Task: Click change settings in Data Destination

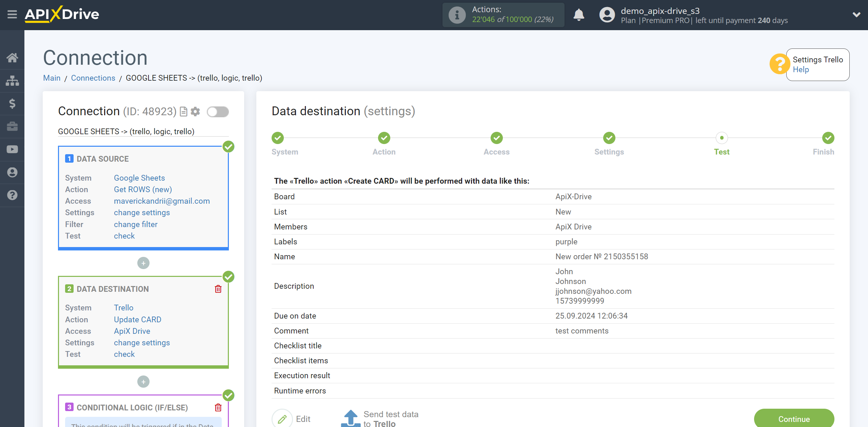Action: [x=142, y=343]
